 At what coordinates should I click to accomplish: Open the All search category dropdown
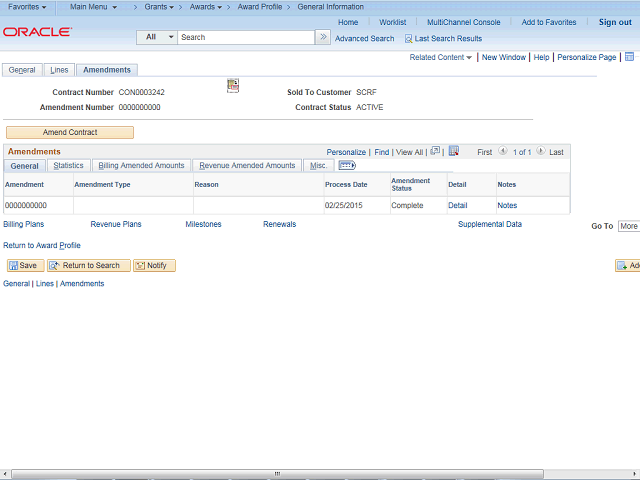[157, 37]
